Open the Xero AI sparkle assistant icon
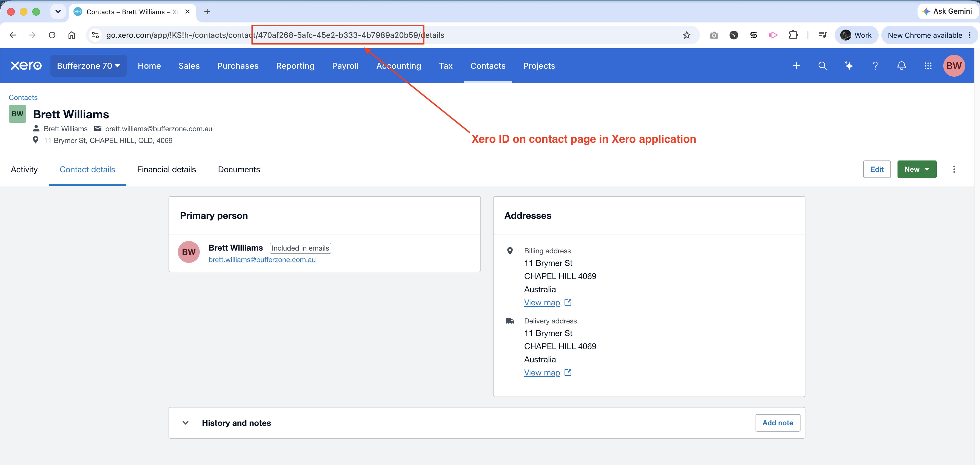This screenshot has width=980, height=465. pyautogui.click(x=849, y=66)
